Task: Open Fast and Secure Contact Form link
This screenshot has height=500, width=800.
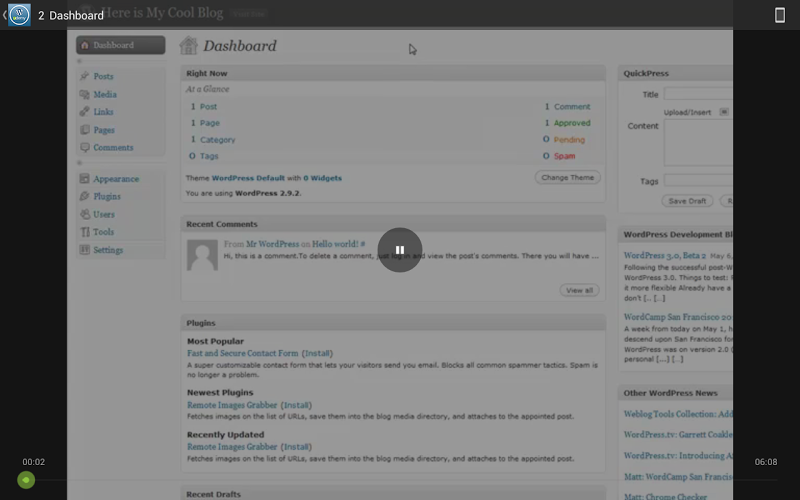Action: pyautogui.click(x=242, y=353)
